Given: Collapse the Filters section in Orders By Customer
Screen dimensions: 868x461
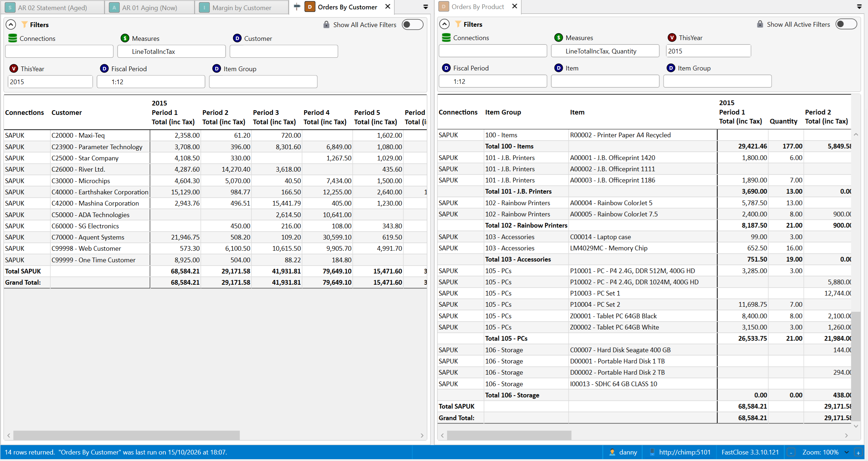Looking at the screenshot, I should coord(11,24).
